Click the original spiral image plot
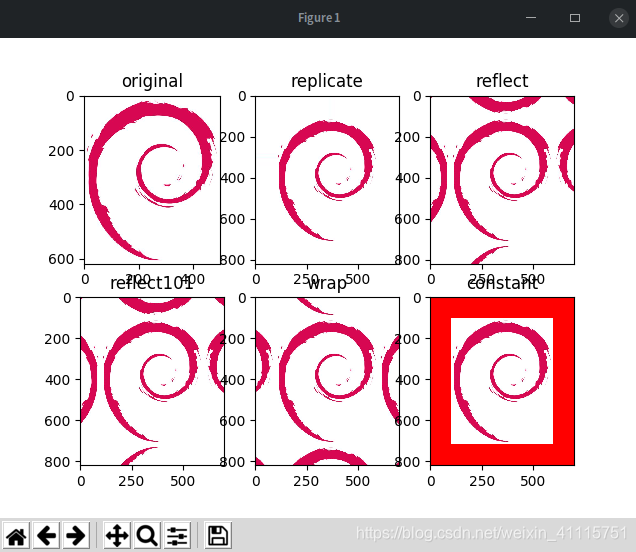This screenshot has height=552, width=636. (153, 180)
